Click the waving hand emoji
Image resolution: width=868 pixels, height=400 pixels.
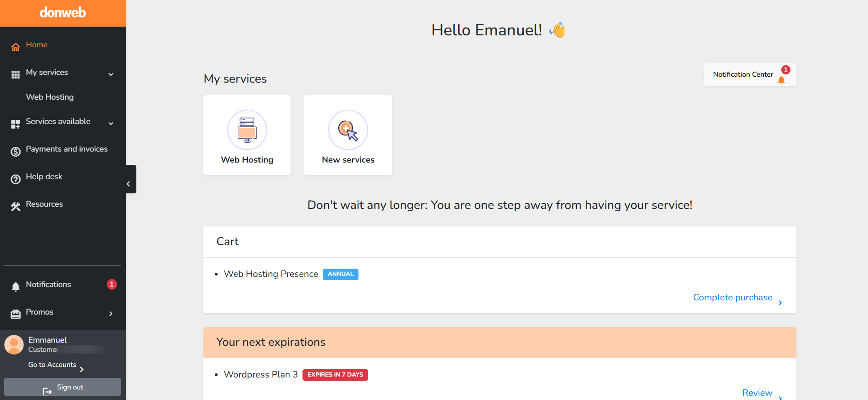(x=557, y=30)
